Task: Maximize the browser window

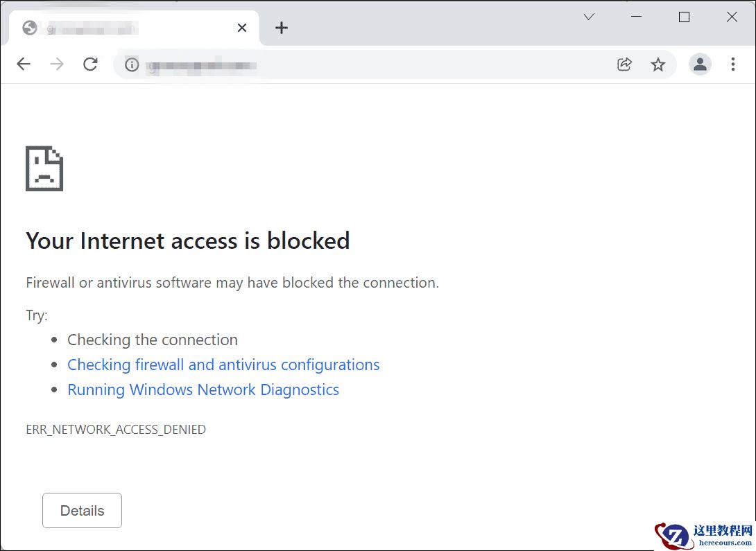Action: tap(684, 16)
